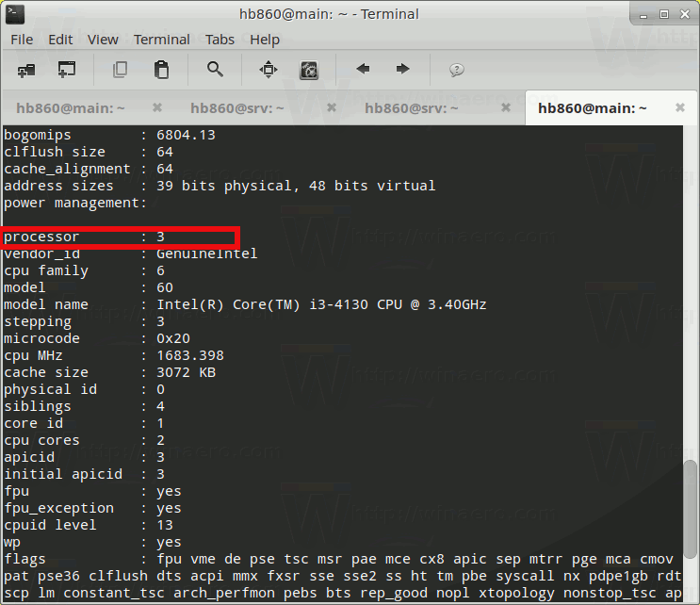The height and width of the screenshot is (605, 700).
Task: Open the Tabs menu
Action: [x=220, y=39]
